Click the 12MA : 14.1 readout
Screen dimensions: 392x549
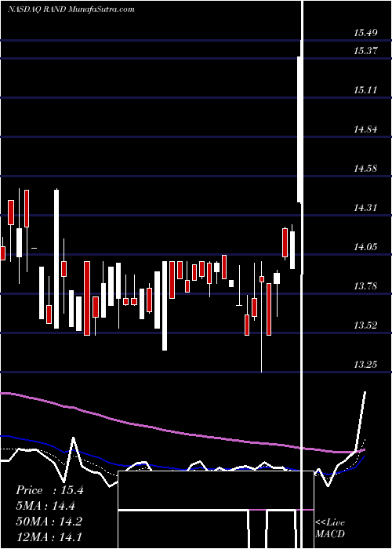tap(49, 536)
